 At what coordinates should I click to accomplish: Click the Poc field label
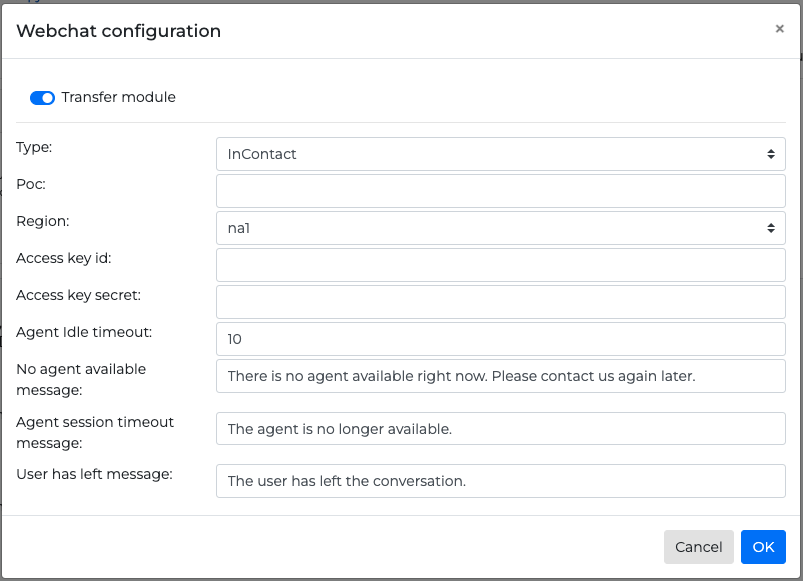pos(31,184)
